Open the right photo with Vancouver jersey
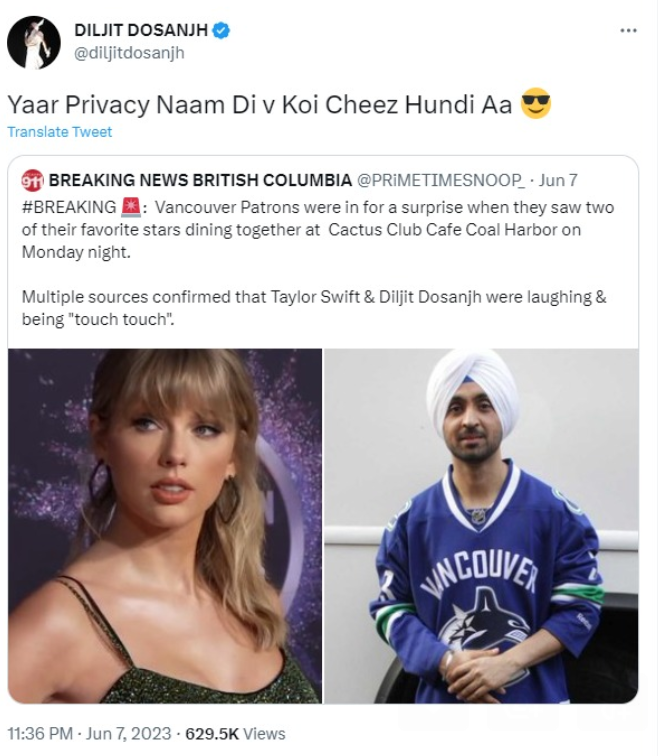This screenshot has width=658, height=756. 481,526
